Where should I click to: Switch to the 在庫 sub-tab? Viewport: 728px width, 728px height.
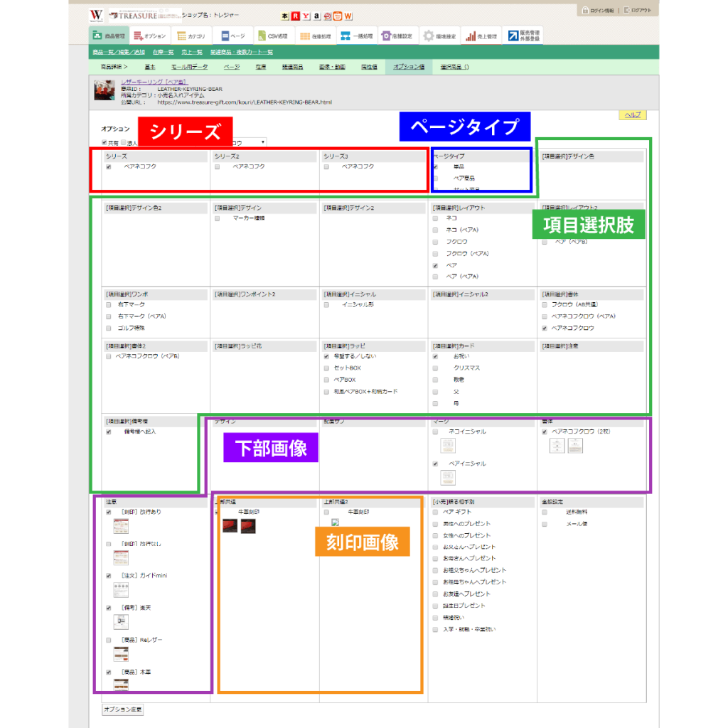click(x=261, y=67)
